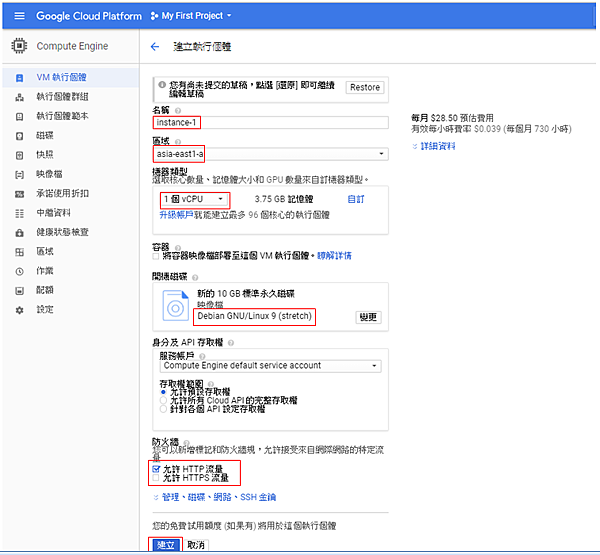600x555 pixels.
Task: Click the 3.75 GB 記憶體 text
Action: [284, 199]
